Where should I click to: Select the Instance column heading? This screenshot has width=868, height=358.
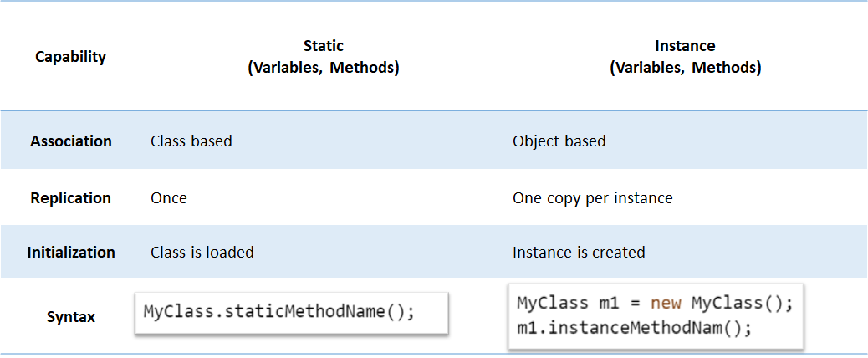point(685,46)
